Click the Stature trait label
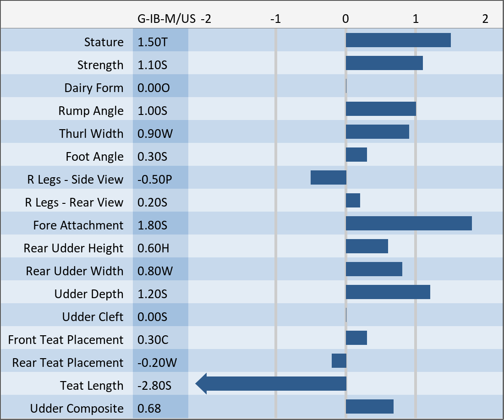 104,42
